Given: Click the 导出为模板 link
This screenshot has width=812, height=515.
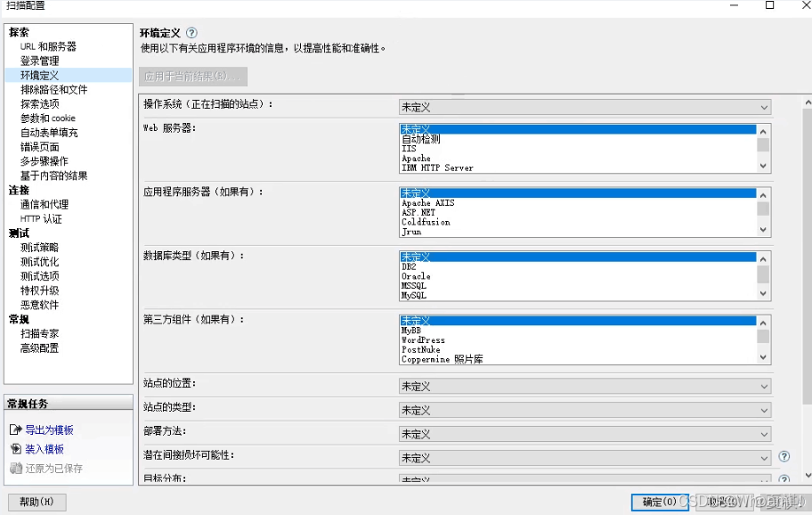Looking at the screenshot, I should click(50, 429).
